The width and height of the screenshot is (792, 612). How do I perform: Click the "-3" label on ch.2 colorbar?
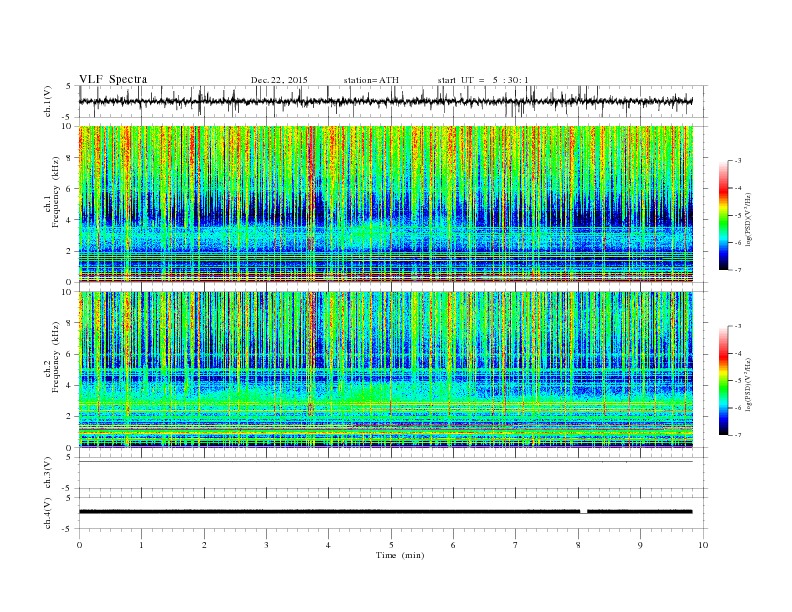click(x=737, y=326)
